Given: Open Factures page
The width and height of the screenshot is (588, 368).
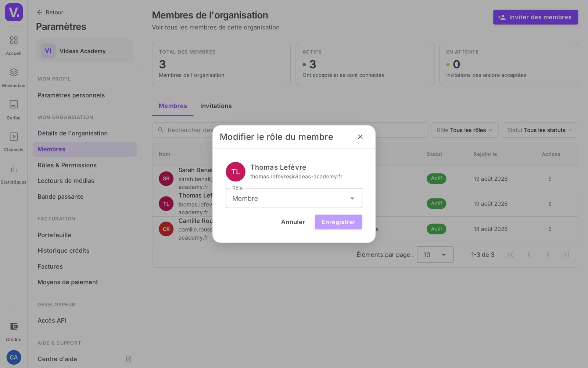Looking at the screenshot, I should click(50, 266).
